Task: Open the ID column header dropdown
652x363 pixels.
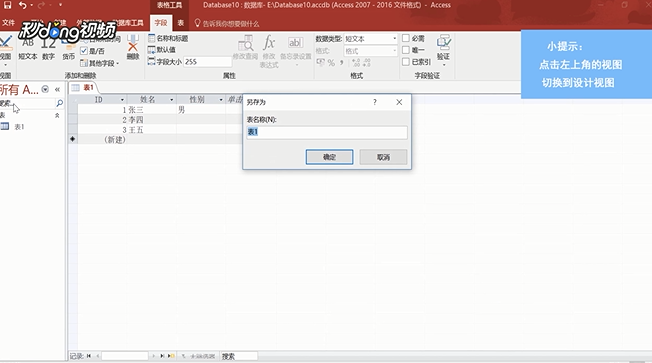Action: pyautogui.click(x=122, y=100)
